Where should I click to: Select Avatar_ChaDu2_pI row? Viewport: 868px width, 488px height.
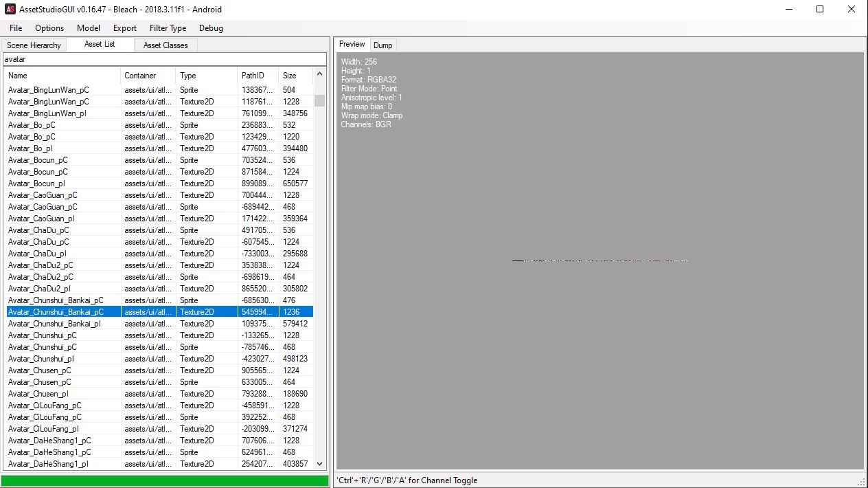coord(159,289)
